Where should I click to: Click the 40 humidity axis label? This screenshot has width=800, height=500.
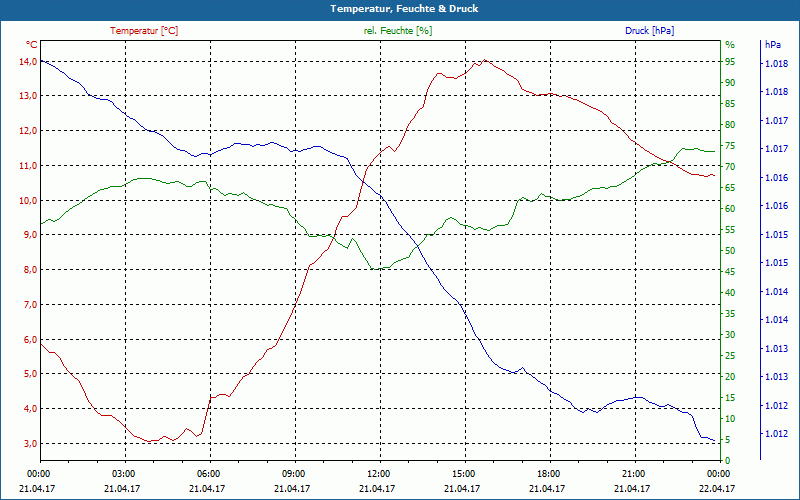coord(730,293)
